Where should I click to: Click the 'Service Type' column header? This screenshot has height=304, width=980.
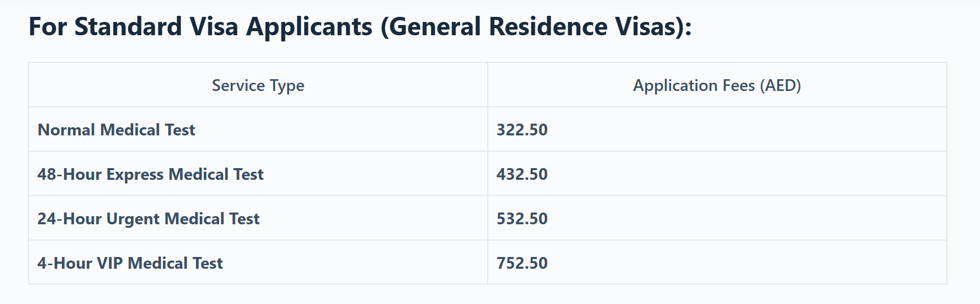point(258,85)
